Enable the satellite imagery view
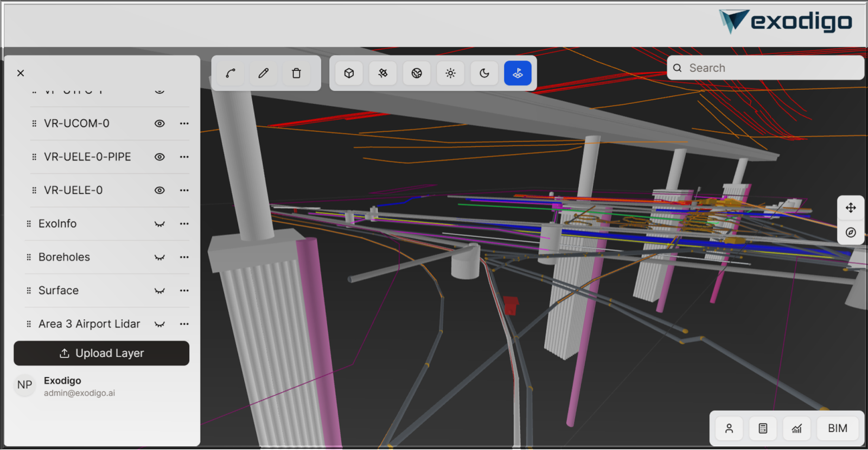 click(383, 73)
